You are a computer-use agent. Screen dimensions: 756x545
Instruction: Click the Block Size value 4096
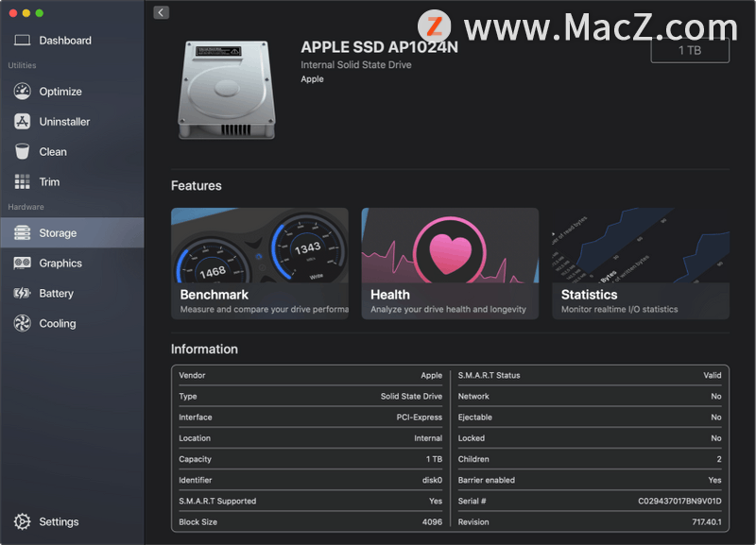pos(432,522)
